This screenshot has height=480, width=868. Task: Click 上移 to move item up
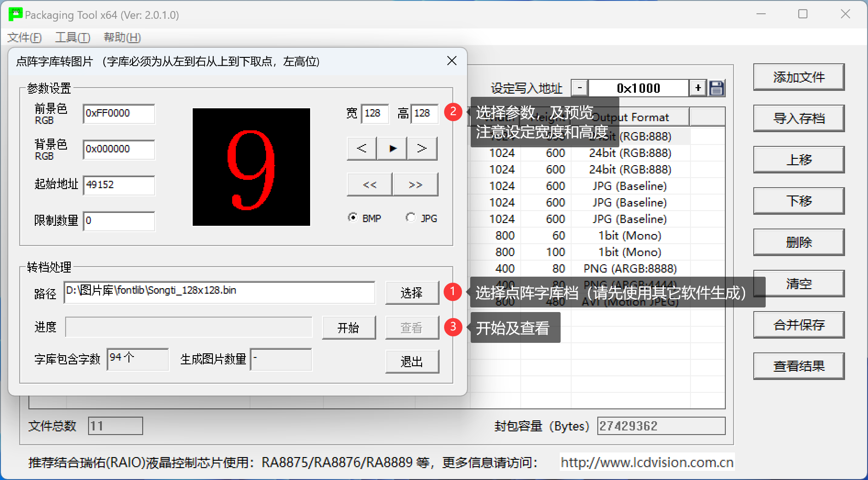pyautogui.click(x=799, y=160)
